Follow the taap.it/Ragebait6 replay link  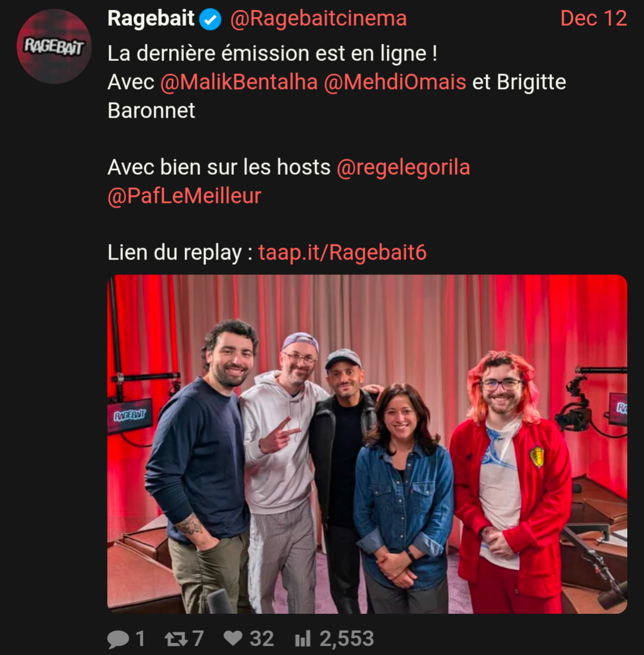(342, 253)
